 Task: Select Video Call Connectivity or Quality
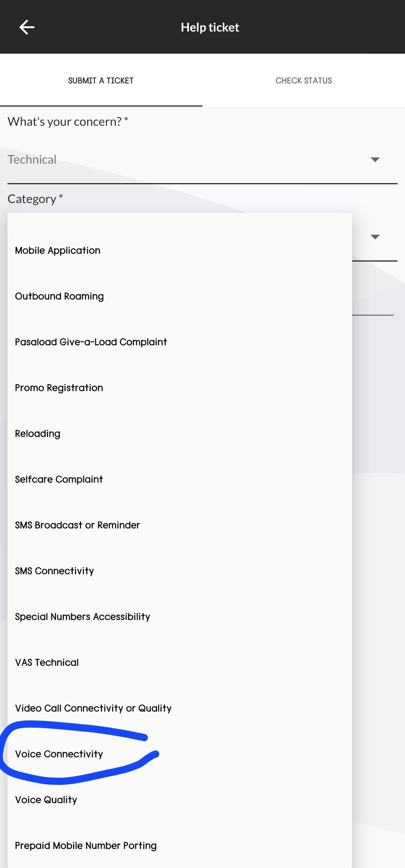93,708
